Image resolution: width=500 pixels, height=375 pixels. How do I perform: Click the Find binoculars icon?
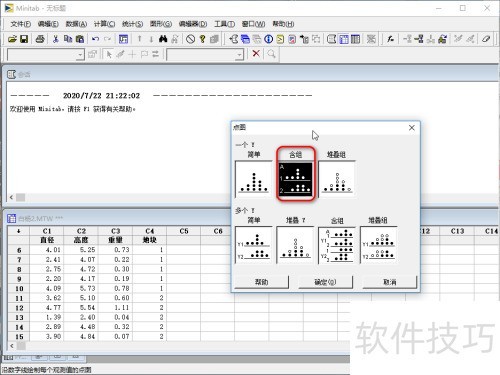[163, 39]
